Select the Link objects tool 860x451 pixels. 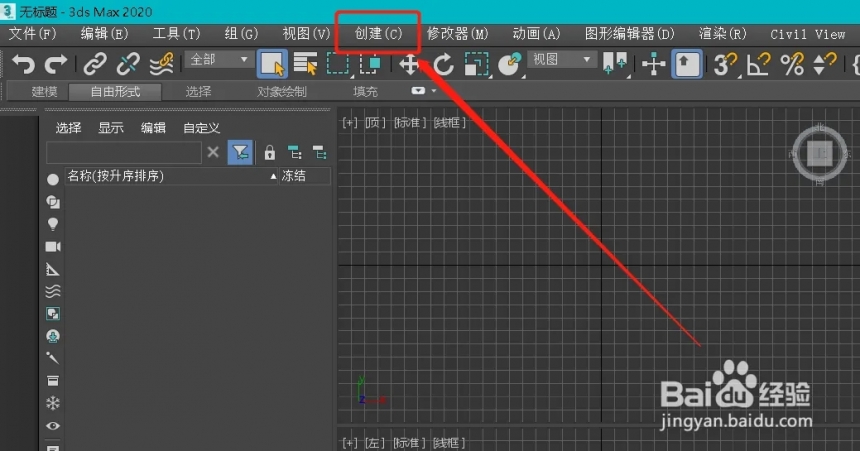[95, 64]
